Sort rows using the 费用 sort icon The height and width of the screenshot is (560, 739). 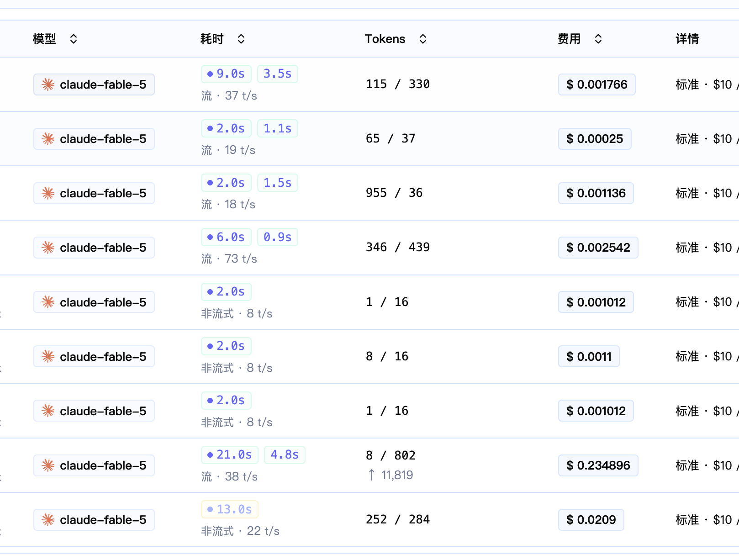(x=598, y=39)
